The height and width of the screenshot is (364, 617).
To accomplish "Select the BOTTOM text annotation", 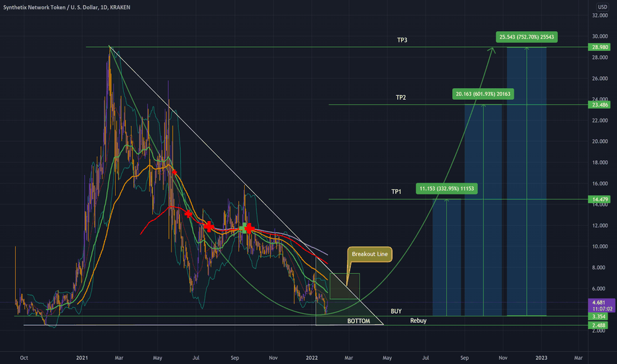I will pos(358,321).
